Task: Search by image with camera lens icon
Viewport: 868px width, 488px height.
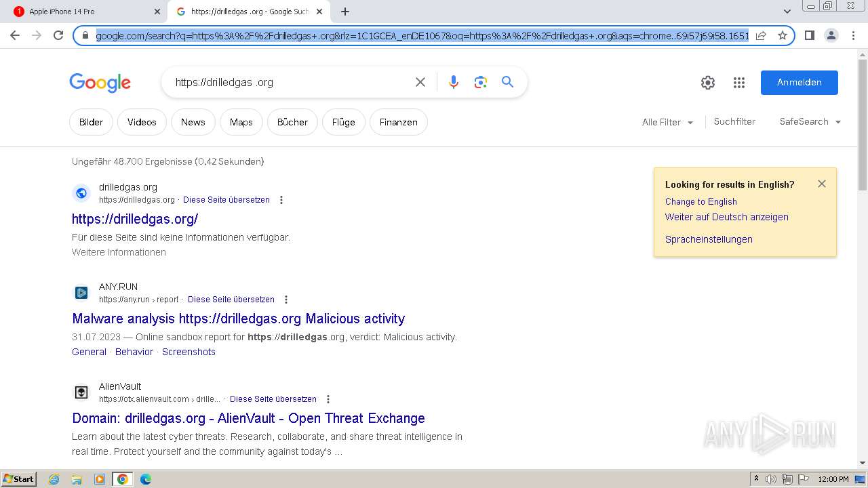Action: point(481,82)
